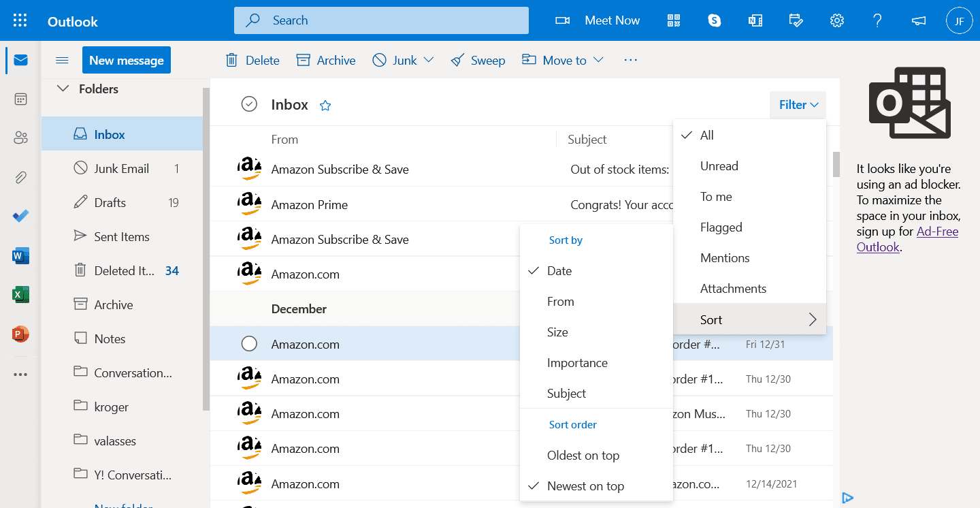Screen dimensions: 980x508
Task: Click the Sweep toolbar button
Action: (x=478, y=61)
